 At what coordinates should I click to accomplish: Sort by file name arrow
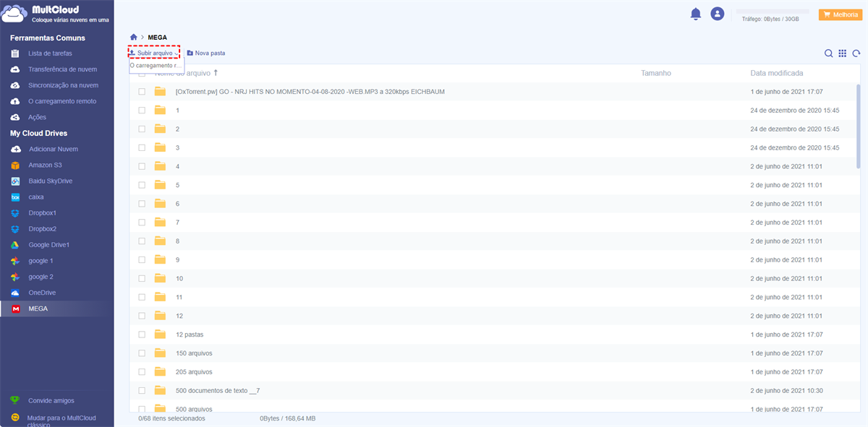[x=216, y=73]
